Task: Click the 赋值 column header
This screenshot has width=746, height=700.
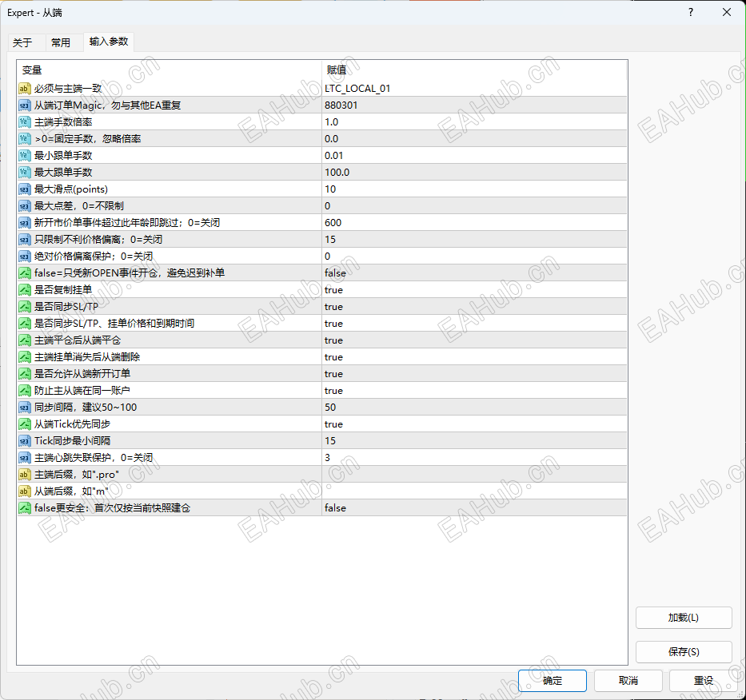Action: tap(474, 70)
